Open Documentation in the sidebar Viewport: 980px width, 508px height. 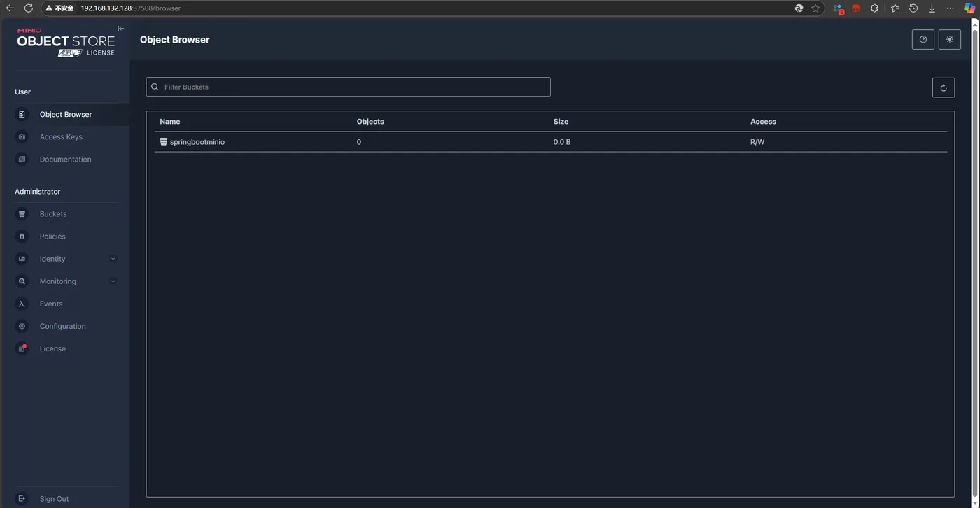65,160
